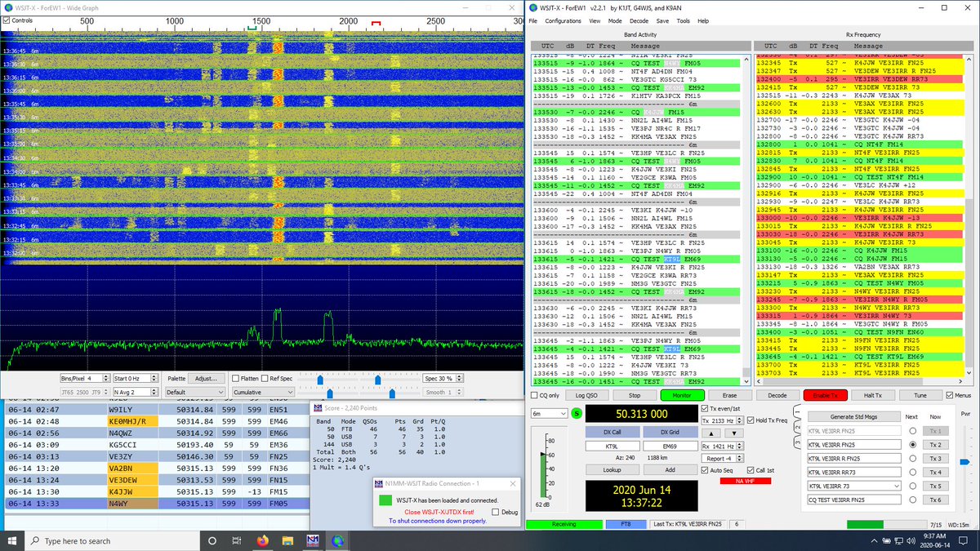
Task: Click the Lookup button
Action: click(612, 469)
